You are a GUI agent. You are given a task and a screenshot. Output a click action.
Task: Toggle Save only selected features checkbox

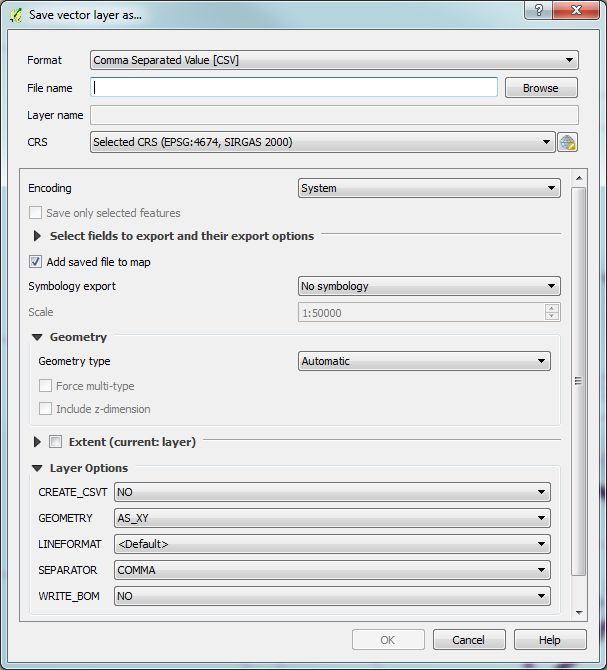35,213
